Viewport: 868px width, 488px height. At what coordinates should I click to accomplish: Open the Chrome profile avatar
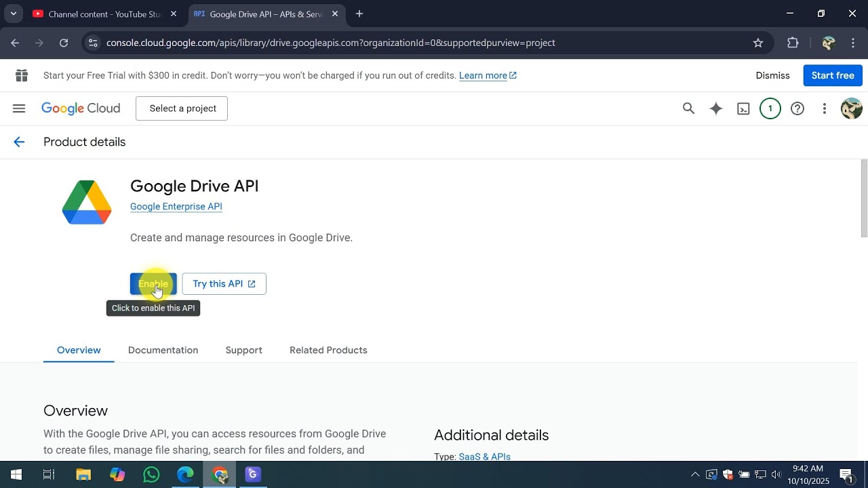coord(828,43)
